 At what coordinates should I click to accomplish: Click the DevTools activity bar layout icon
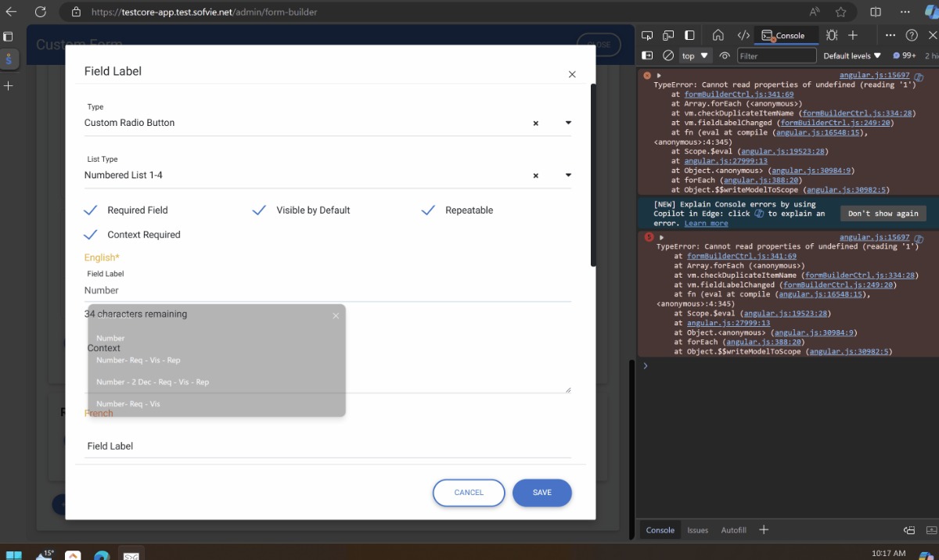click(689, 35)
